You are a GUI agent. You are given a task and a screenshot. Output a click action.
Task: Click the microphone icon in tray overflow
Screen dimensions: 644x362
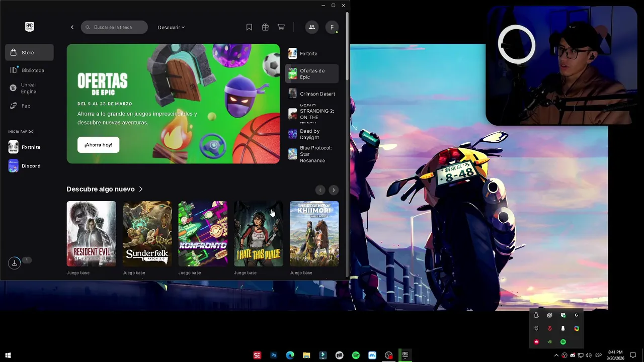click(x=563, y=328)
